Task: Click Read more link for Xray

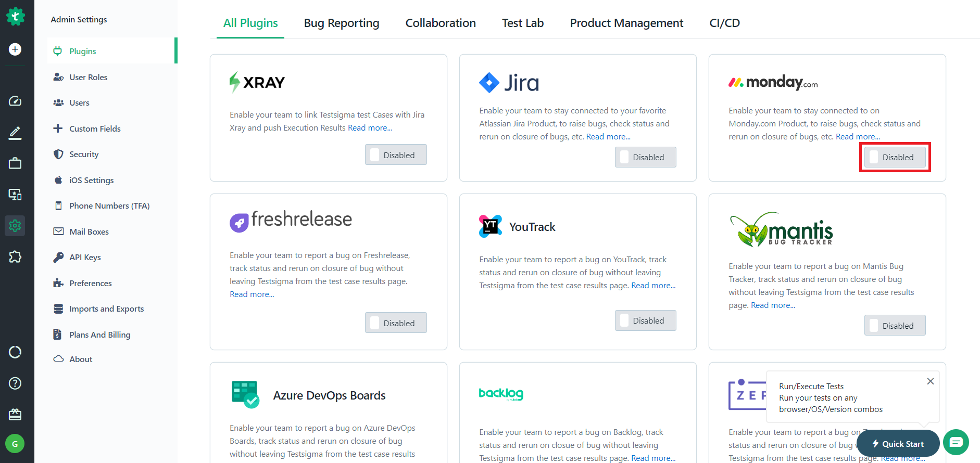Action: [x=370, y=127]
